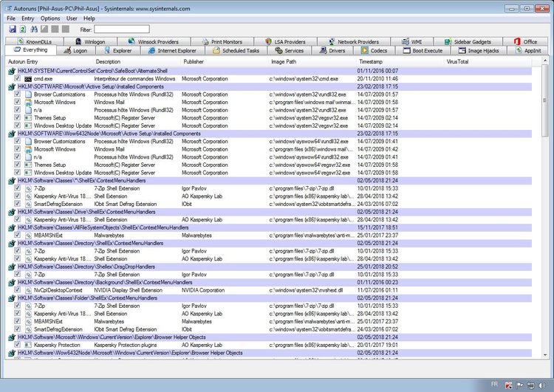Uncheck the first Windows Desktop Update entry
Image resolution: width=554 pixels, height=392 pixels.
(x=17, y=125)
